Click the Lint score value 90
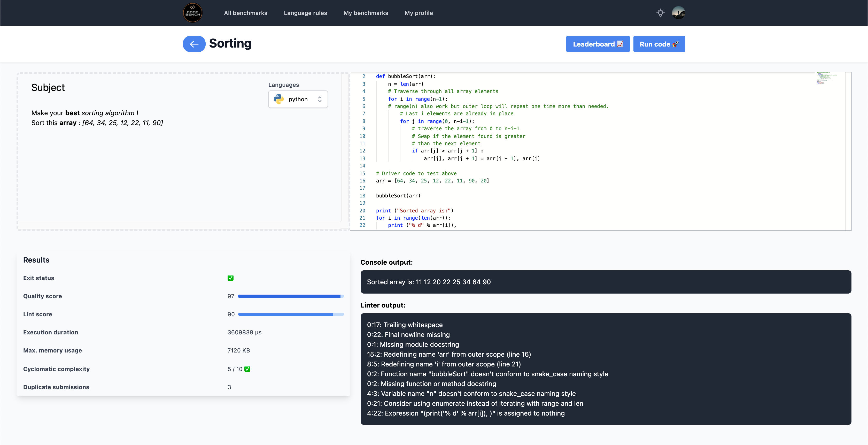Image resolution: width=868 pixels, height=445 pixels. (231, 314)
